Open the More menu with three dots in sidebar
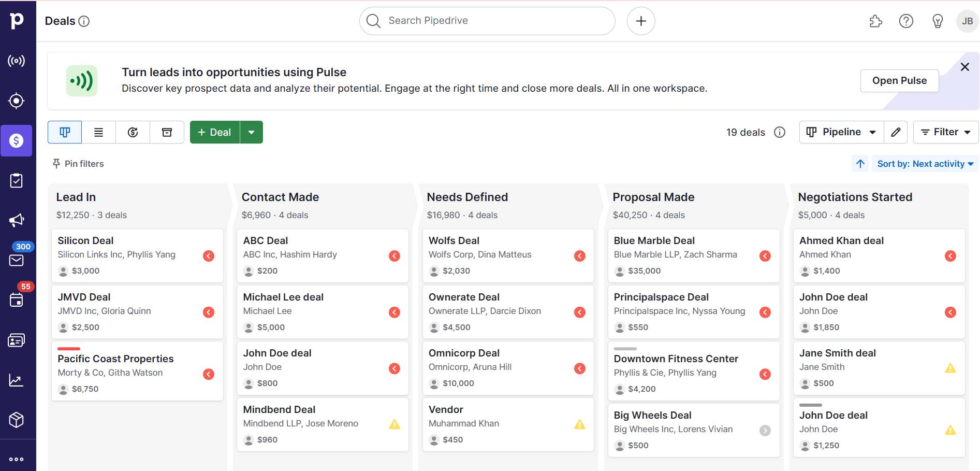This screenshot has width=980, height=471. click(x=16, y=459)
